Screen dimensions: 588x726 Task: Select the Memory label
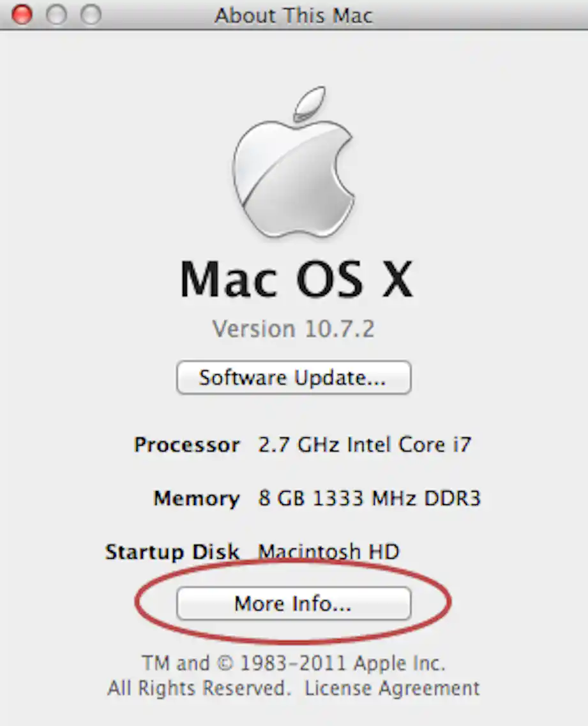tap(197, 499)
